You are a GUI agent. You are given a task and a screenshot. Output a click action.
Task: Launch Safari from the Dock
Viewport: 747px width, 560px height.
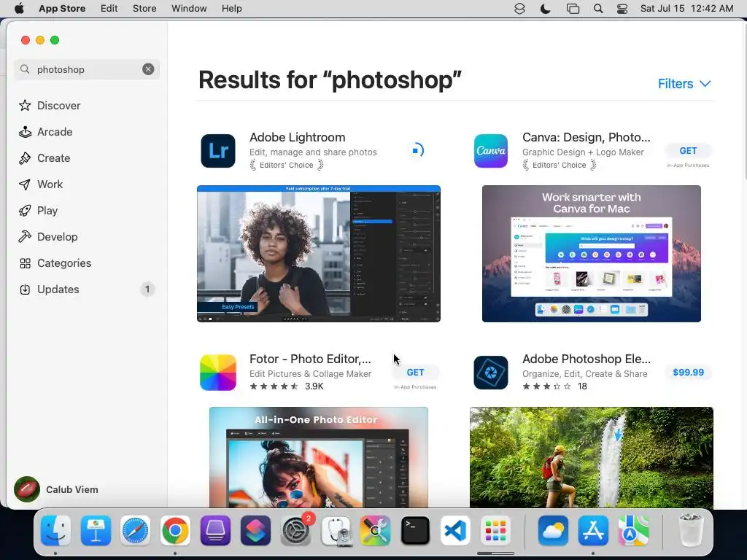tap(135, 531)
